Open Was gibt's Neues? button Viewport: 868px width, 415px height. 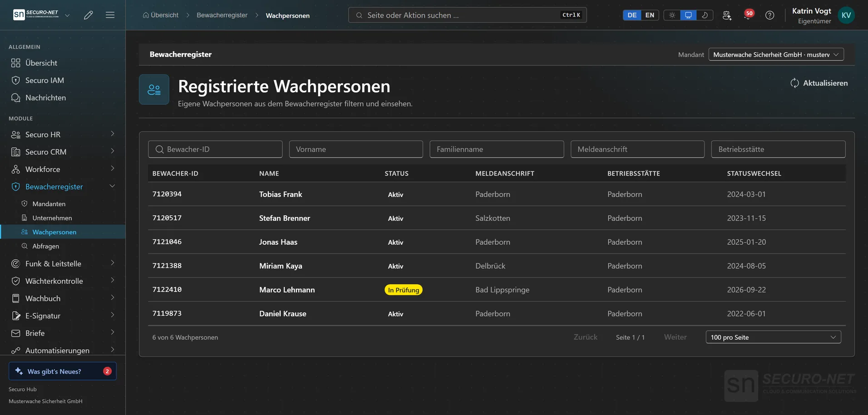coord(63,371)
